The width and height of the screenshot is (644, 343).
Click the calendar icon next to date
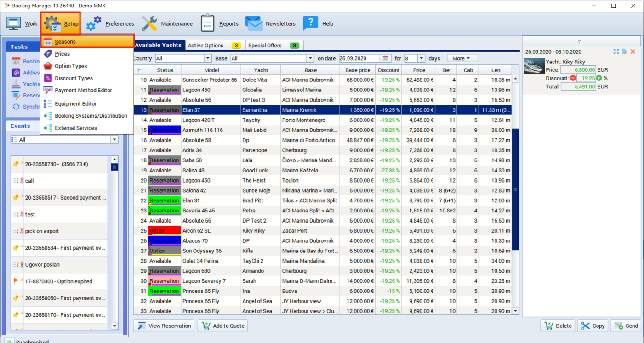point(386,58)
